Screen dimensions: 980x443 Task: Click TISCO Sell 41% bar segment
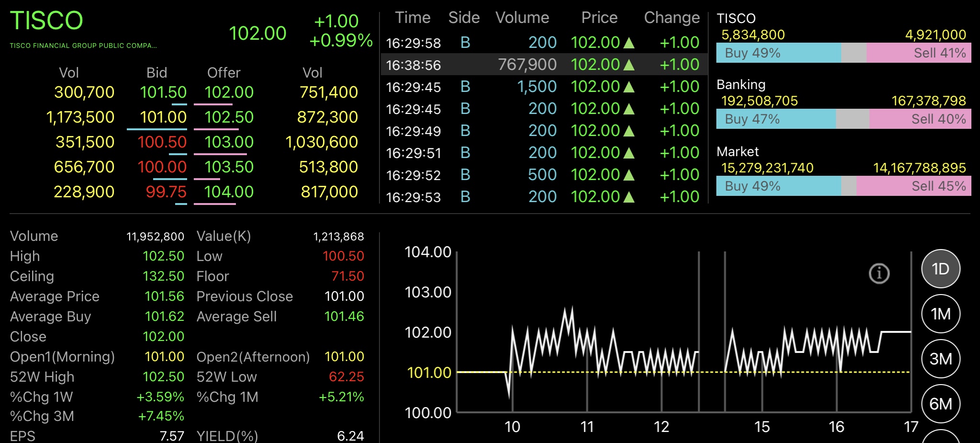click(919, 53)
